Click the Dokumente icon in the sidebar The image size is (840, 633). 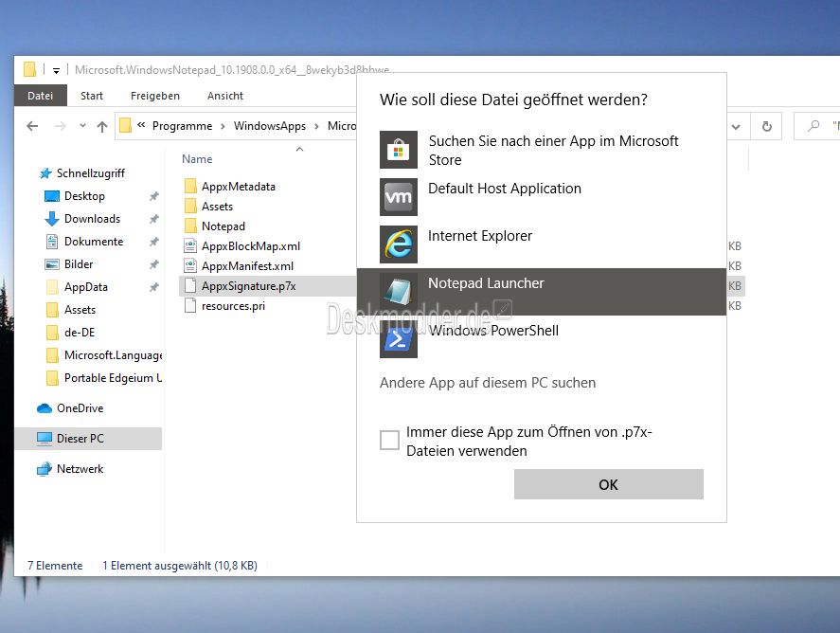click(x=52, y=242)
